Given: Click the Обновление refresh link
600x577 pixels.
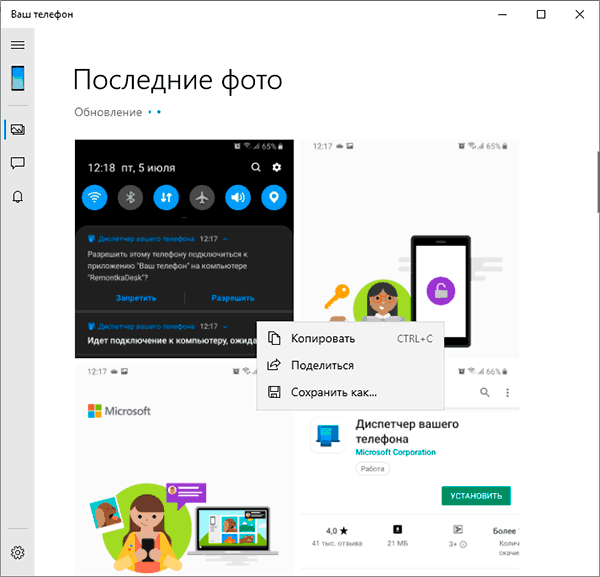Looking at the screenshot, I should click(x=108, y=112).
